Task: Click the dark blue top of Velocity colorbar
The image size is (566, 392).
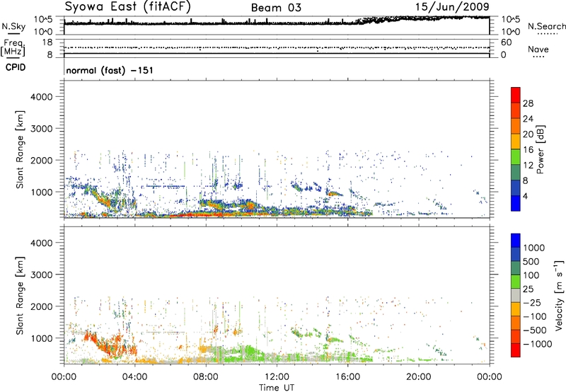Action: point(516,240)
